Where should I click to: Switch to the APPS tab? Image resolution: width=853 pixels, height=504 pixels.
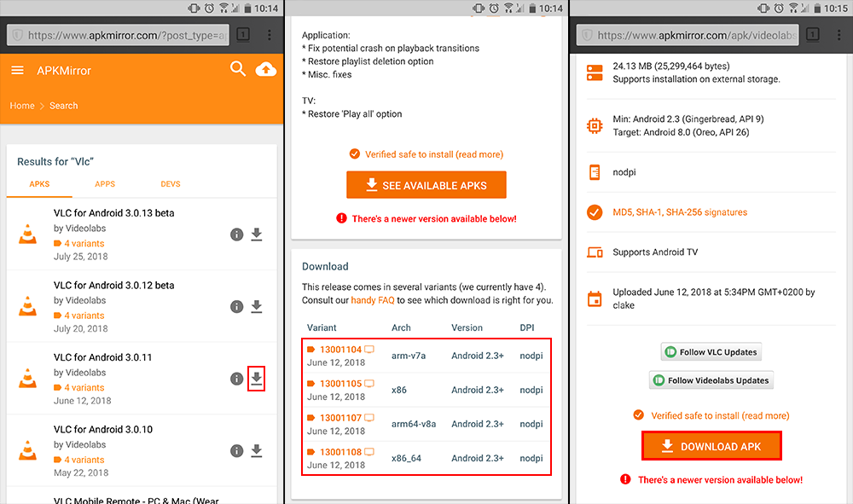[105, 184]
